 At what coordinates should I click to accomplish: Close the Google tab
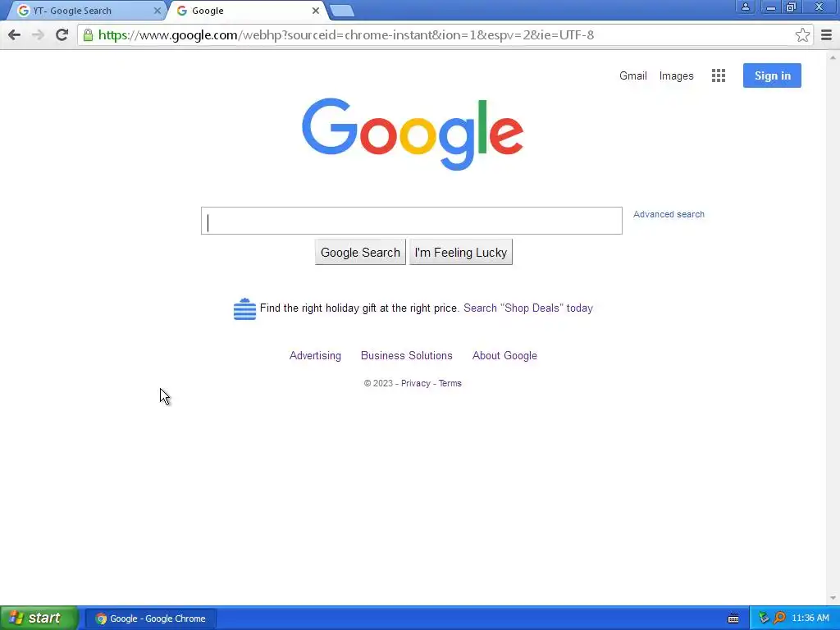point(316,11)
